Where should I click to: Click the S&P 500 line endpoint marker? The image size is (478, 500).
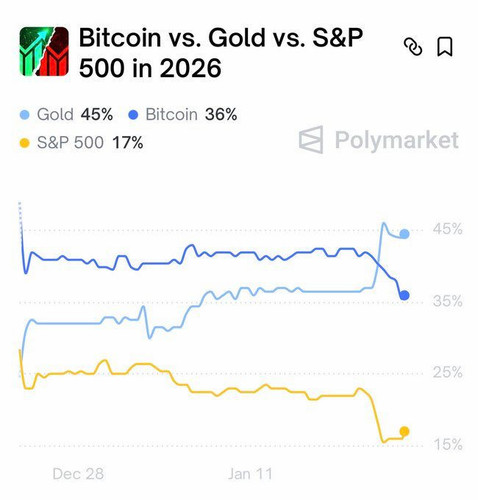[404, 431]
